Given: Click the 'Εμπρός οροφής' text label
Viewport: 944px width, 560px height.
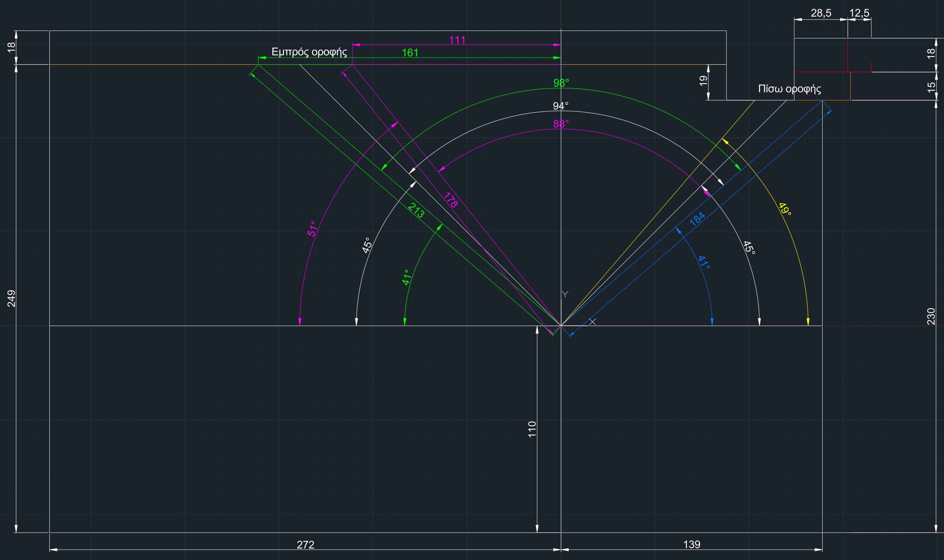Looking at the screenshot, I should (x=309, y=52).
